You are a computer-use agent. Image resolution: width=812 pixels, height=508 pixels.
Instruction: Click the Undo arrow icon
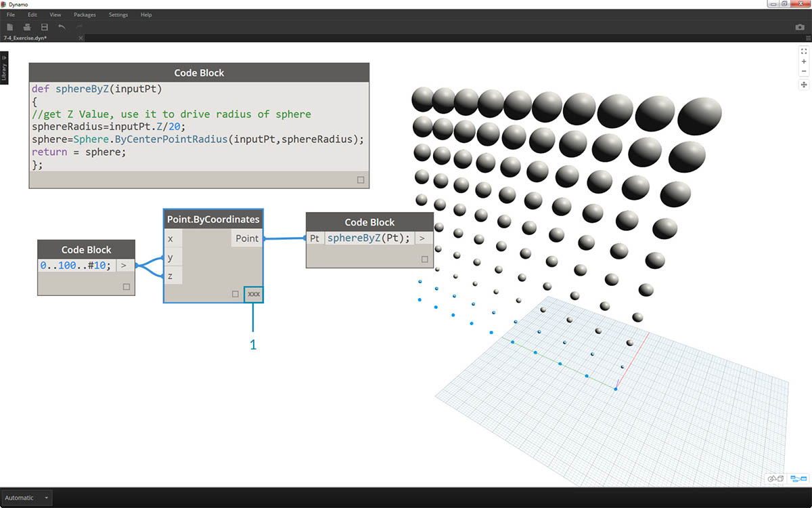(62, 27)
